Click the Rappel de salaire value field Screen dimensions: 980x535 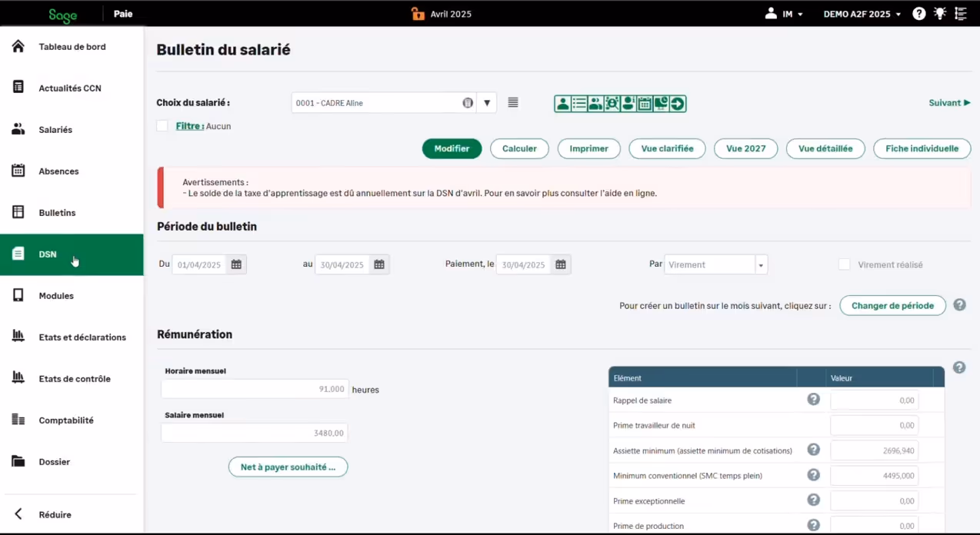[x=874, y=400]
